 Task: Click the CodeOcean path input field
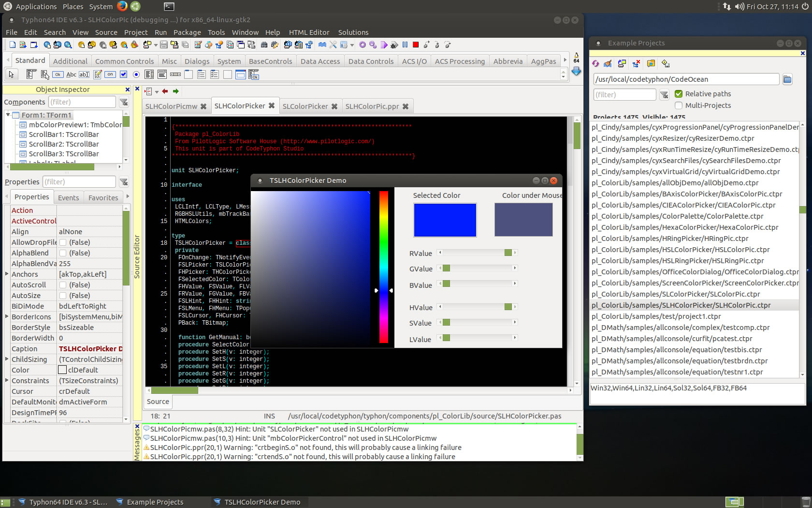686,79
